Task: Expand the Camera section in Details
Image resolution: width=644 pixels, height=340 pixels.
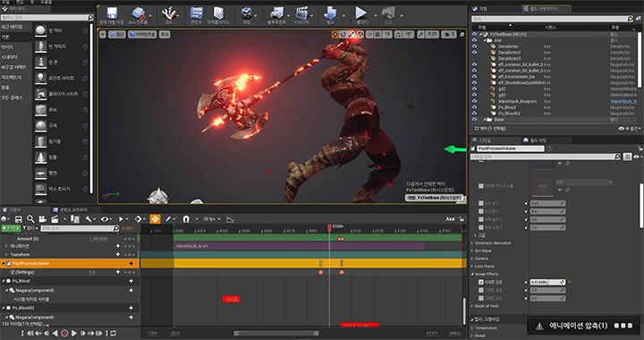Action: [472, 259]
